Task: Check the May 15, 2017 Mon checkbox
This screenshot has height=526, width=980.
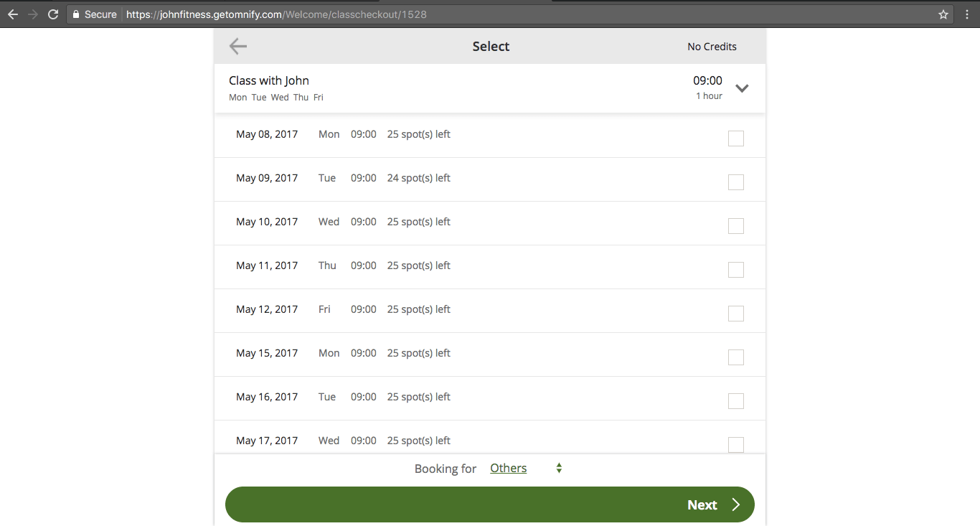Action: coord(736,357)
